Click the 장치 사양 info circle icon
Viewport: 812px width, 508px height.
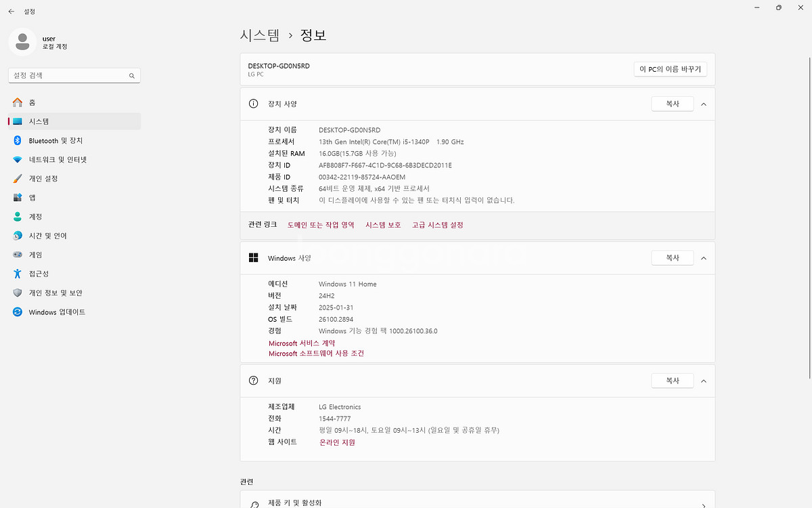coord(253,104)
